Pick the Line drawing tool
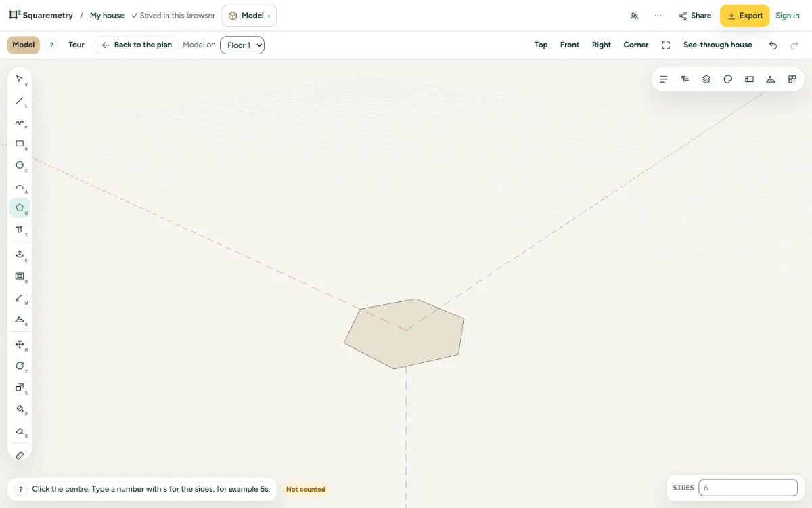The width and height of the screenshot is (812, 508). point(20,100)
